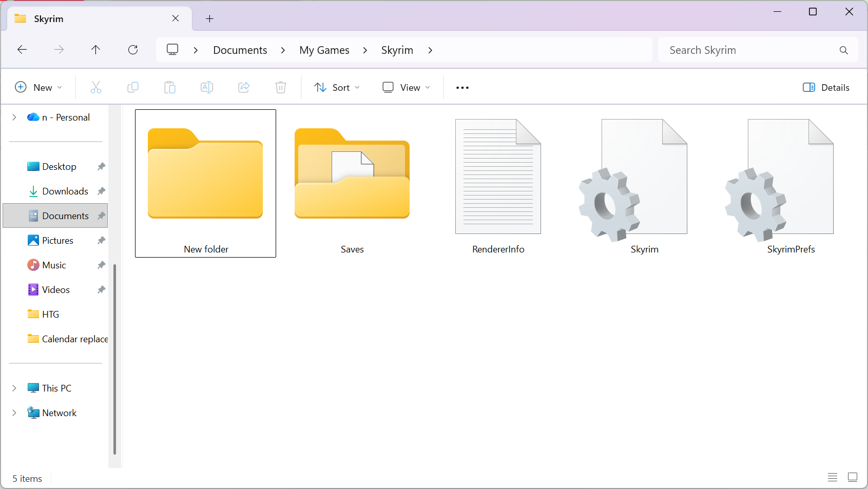Click the 5 items status bar text
Viewport: 868px width, 489px height.
[x=27, y=478]
